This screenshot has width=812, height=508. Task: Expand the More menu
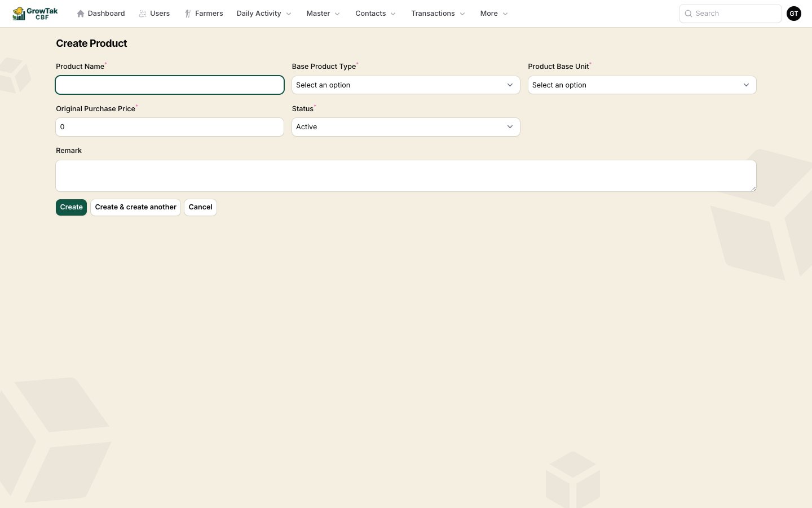click(494, 14)
